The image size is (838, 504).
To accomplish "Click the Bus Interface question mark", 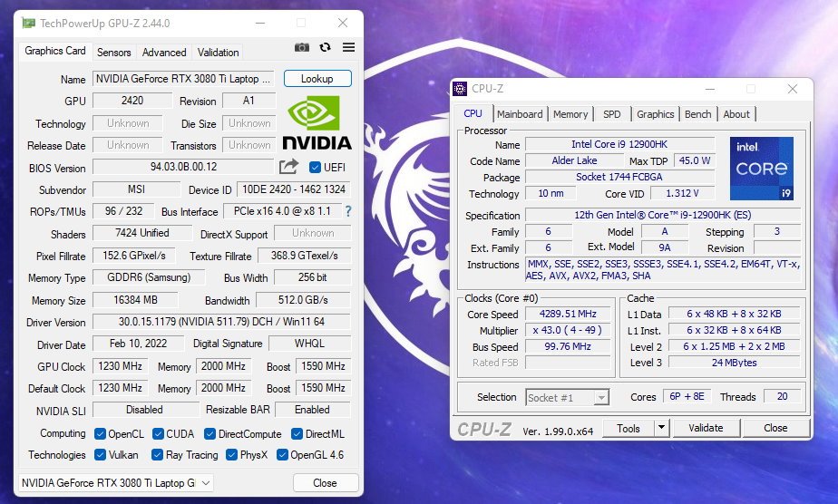I will pyautogui.click(x=348, y=211).
